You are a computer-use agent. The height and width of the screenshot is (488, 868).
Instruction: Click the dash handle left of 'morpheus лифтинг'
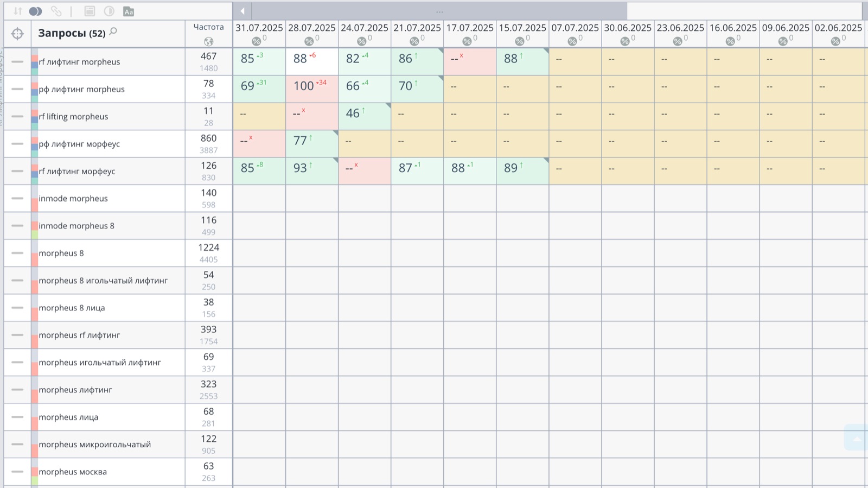pos(17,390)
